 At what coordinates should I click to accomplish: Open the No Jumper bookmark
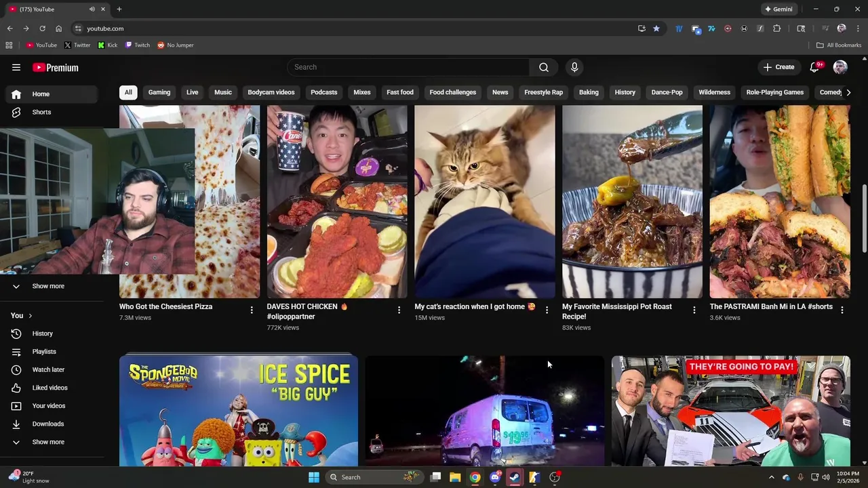point(176,45)
